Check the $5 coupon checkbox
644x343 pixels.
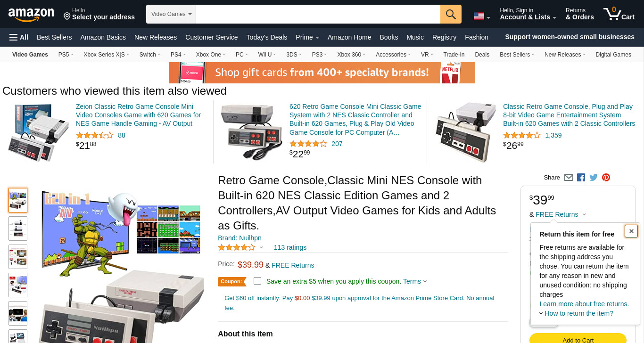click(257, 281)
